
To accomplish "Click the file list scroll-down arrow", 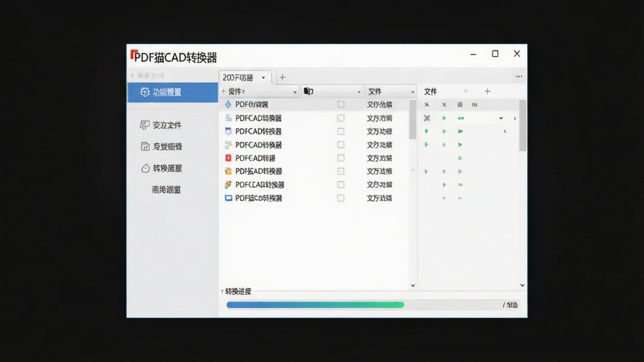I will [x=413, y=285].
